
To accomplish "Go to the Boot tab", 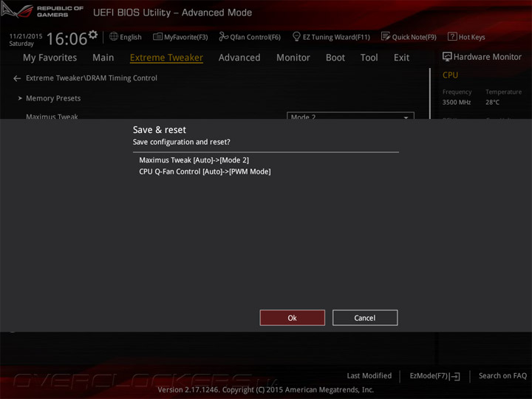I will [x=335, y=58].
